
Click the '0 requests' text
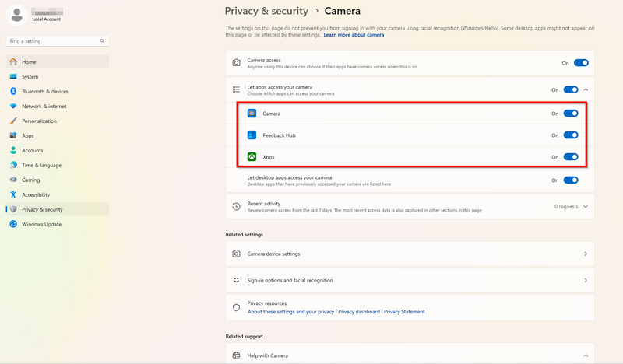point(566,206)
